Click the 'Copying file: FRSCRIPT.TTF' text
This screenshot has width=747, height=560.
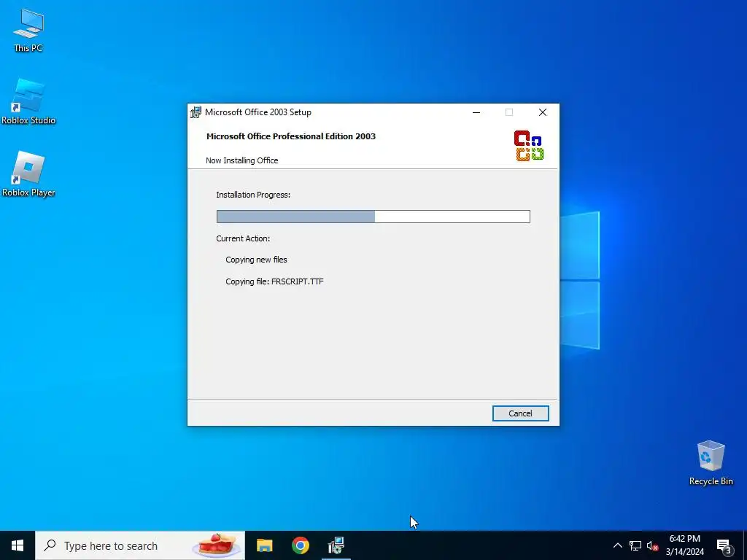pos(274,281)
